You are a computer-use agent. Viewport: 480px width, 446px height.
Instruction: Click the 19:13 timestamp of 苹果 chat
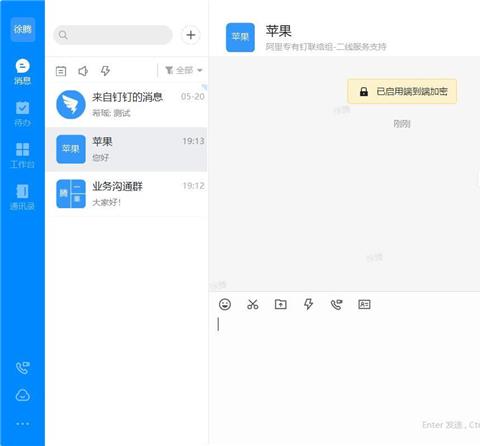193,141
